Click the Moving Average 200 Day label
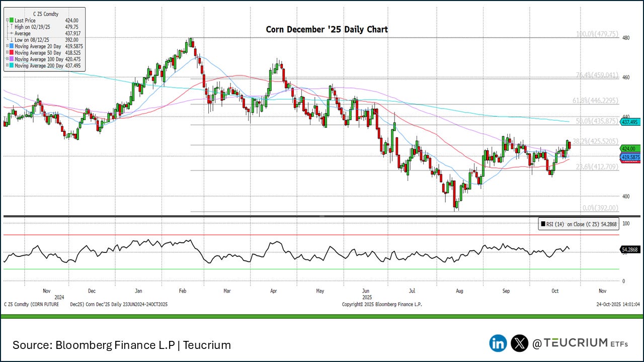 [39, 65]
